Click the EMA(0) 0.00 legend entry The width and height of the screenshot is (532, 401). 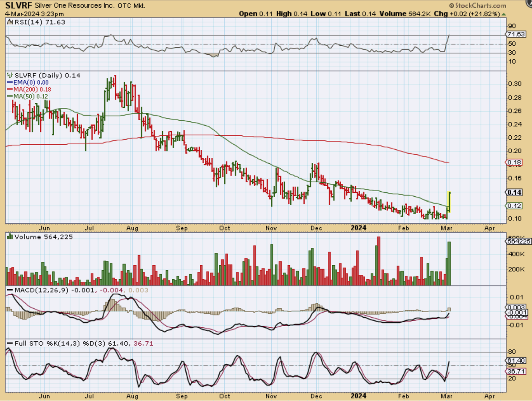pos(30,82)
